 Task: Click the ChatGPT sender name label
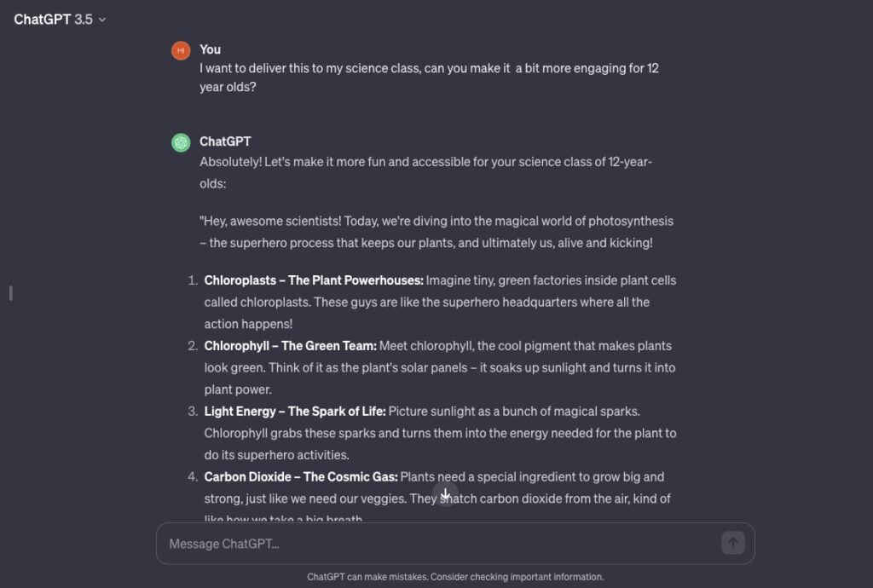click(x=227, y=141)
